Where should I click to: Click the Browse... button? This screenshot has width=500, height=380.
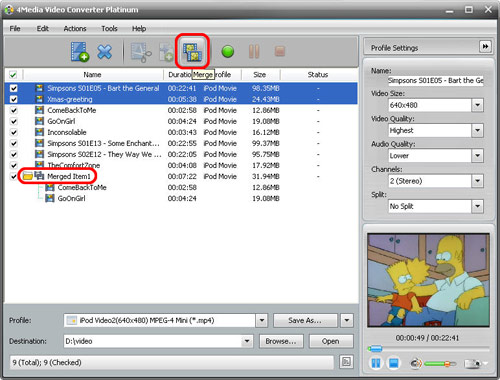tap(281, 341)
